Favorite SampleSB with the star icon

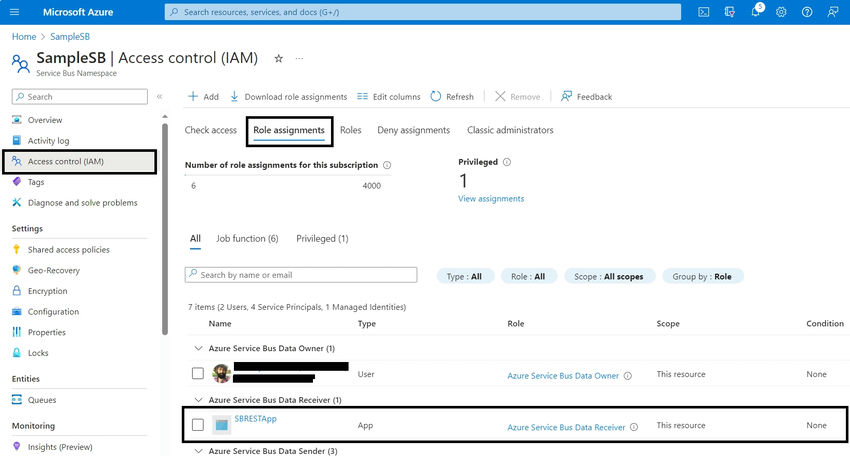tap(279, 58)
